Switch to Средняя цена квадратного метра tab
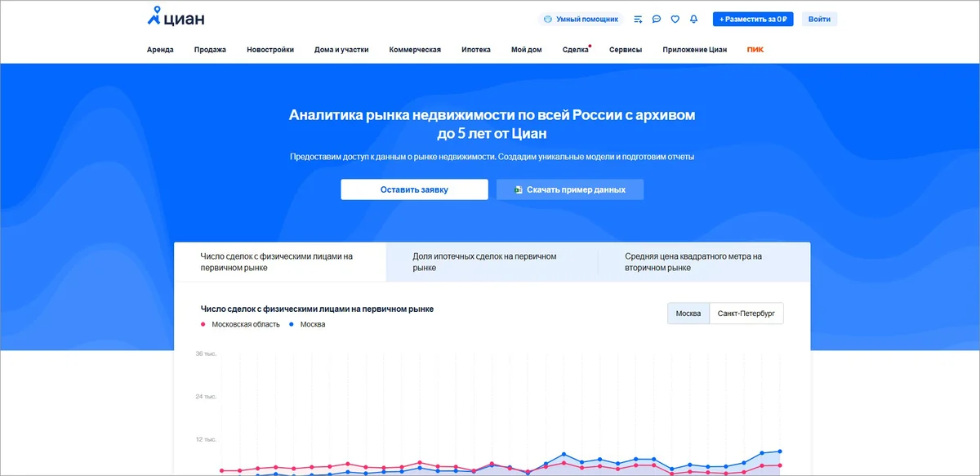Screen dimensions: 980x476 (693, 262)
